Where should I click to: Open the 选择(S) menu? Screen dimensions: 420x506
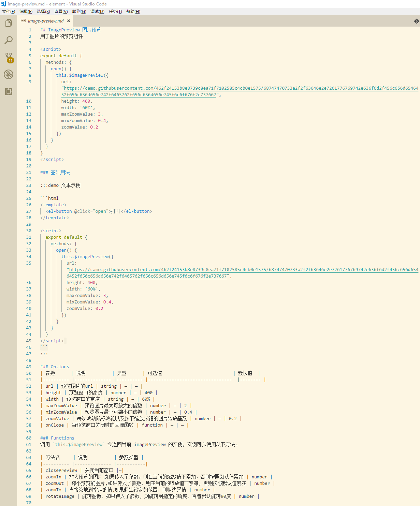click(43, 12)
